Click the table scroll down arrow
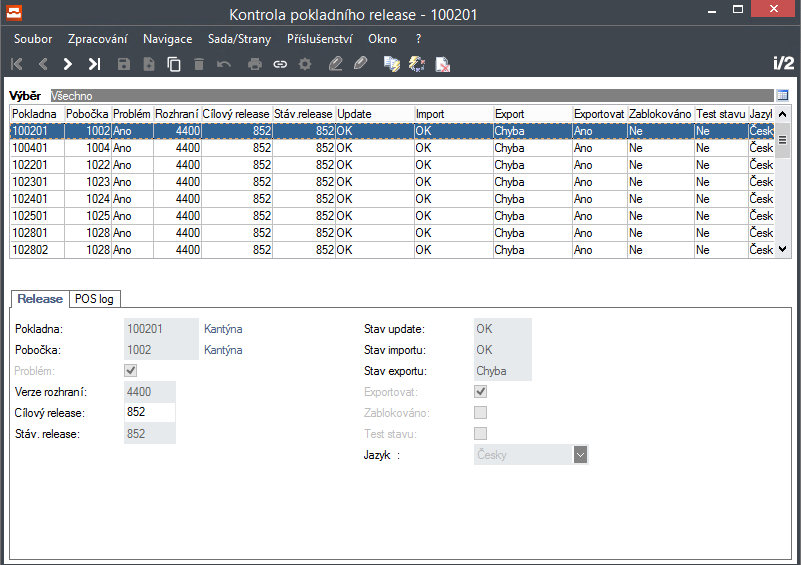Screen dimensions: 801x565 [x=783, y=250]
